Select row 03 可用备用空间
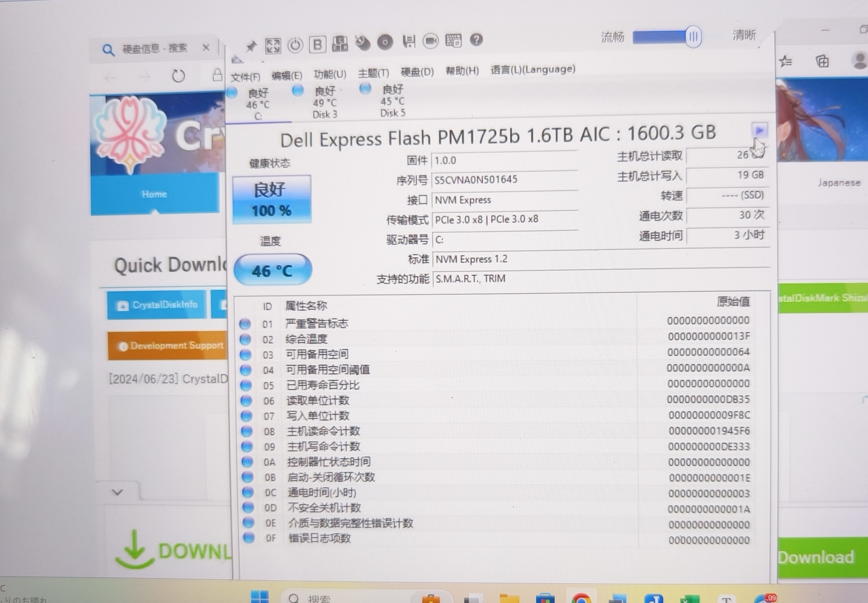This screenshot has height=603, width=868. [495, 354]
